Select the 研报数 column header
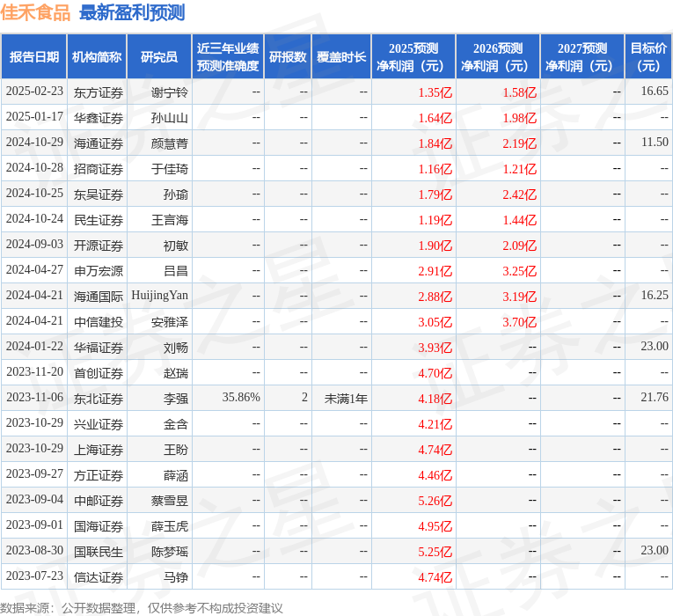This screenshot has width=673, height=616. coord(288,56)
